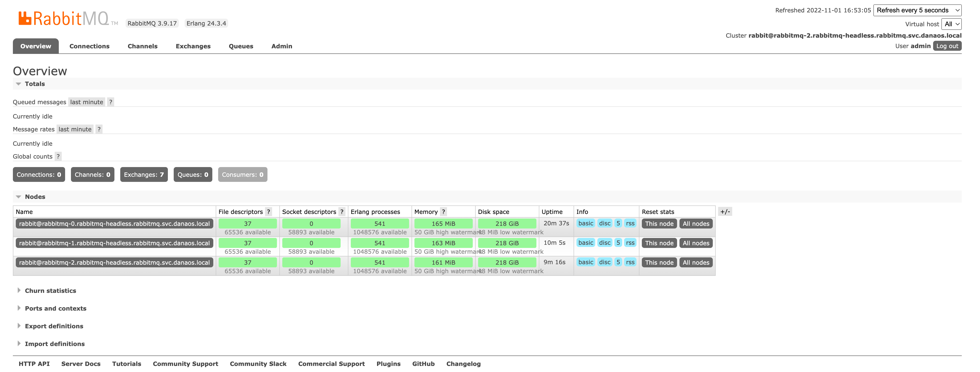Click the Log out button
980x372 pixels.
(x=947, y=46)
